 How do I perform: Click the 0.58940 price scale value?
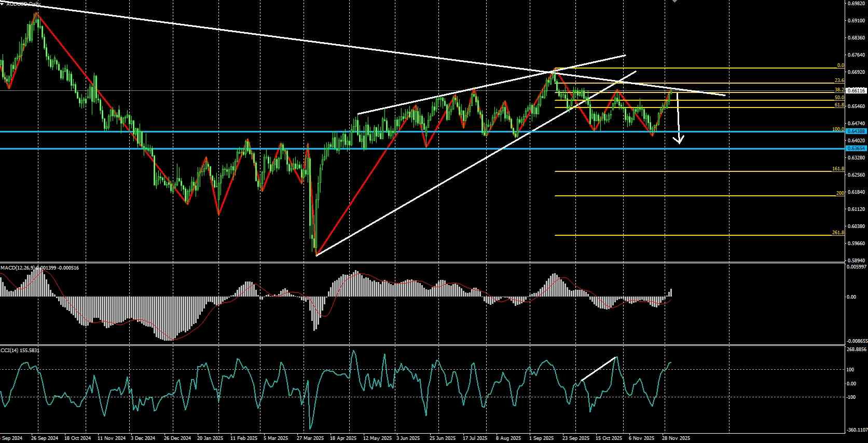856,261
